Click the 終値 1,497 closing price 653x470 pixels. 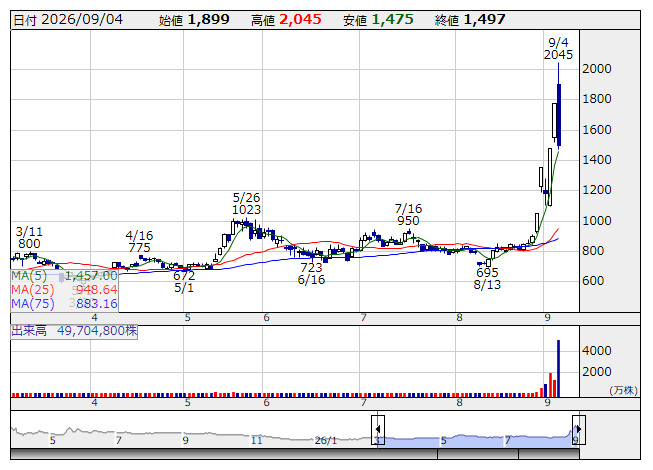pyautogui.click(x=470, y=20)
